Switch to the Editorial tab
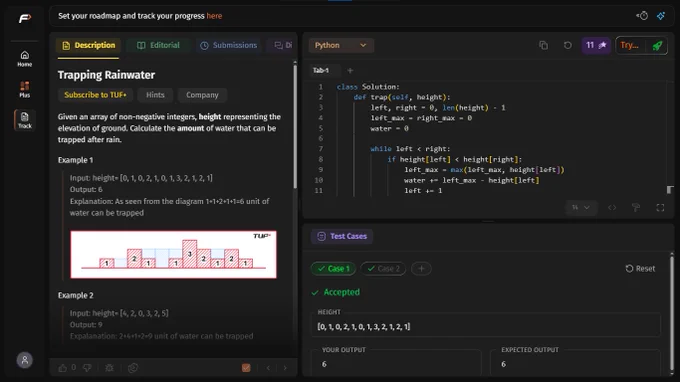680x382 pixels. click(x=158, y=45)
